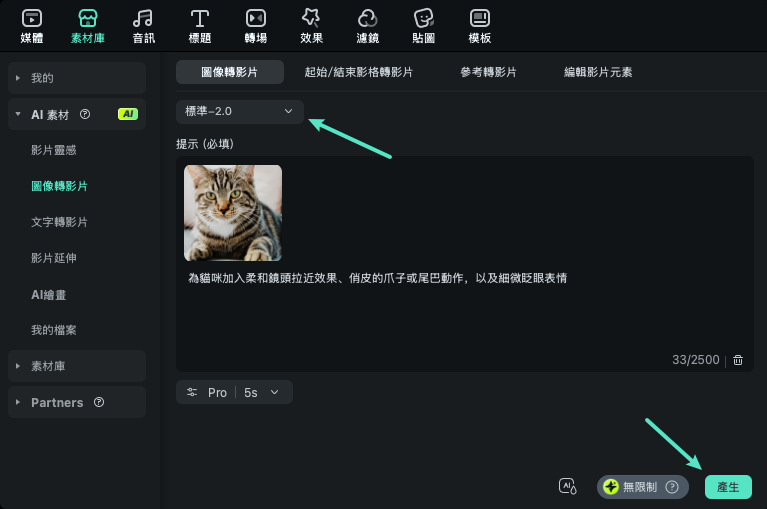This screenshot has height=509, width=767.
Task: Click the help icon inside 無限制 badge
Action: [672, 487]
